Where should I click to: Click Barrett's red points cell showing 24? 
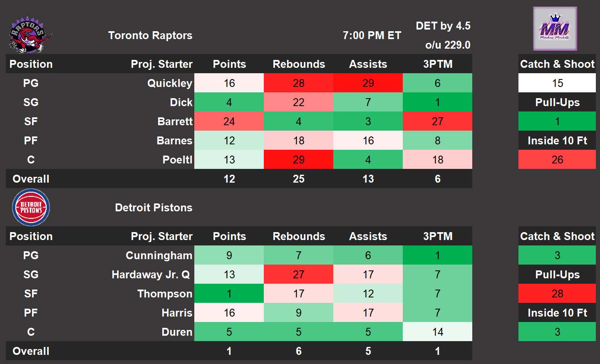pos(229,121)
